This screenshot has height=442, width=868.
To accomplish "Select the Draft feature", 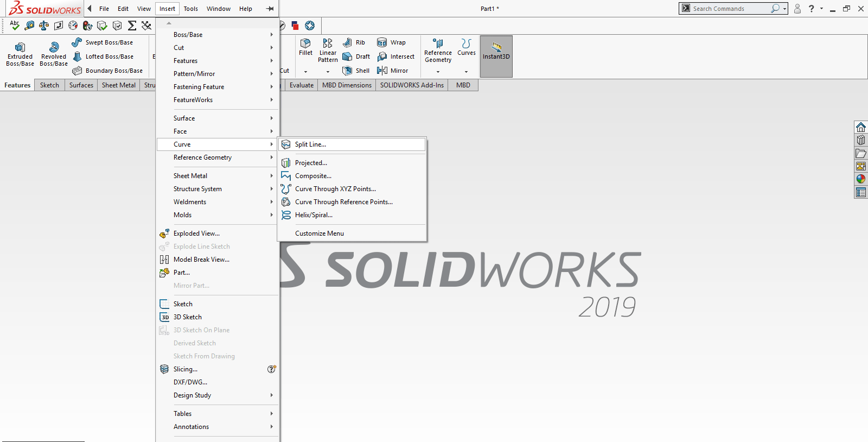I will [356, 56].
